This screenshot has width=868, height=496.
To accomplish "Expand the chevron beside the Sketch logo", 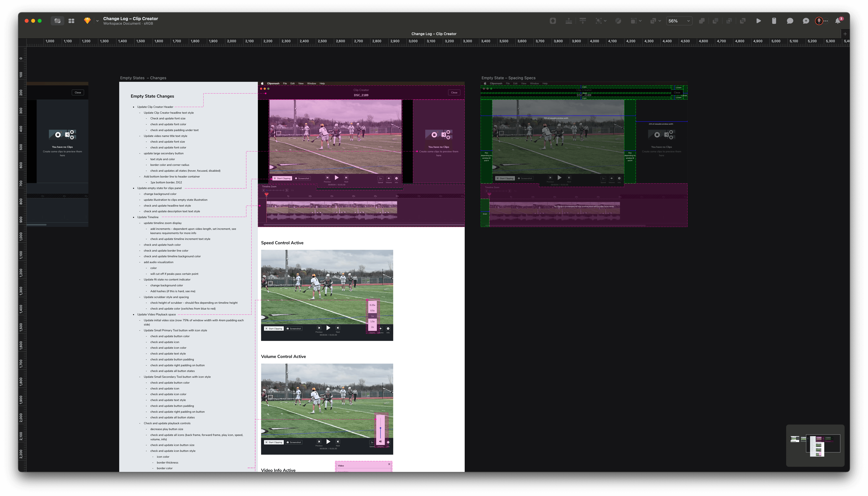I will (97, 21).
